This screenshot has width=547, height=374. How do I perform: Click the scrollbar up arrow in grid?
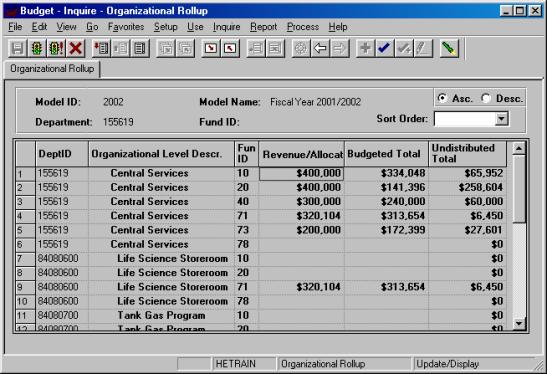[519, 148]
